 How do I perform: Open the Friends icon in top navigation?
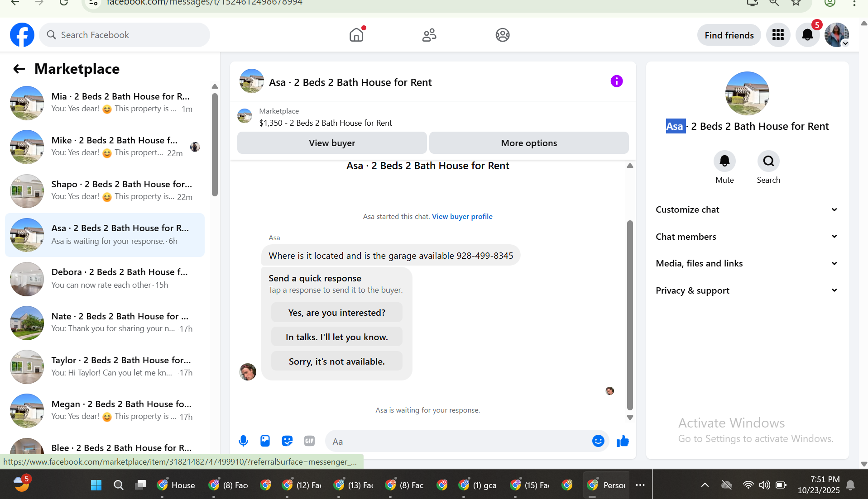(429, 35)
